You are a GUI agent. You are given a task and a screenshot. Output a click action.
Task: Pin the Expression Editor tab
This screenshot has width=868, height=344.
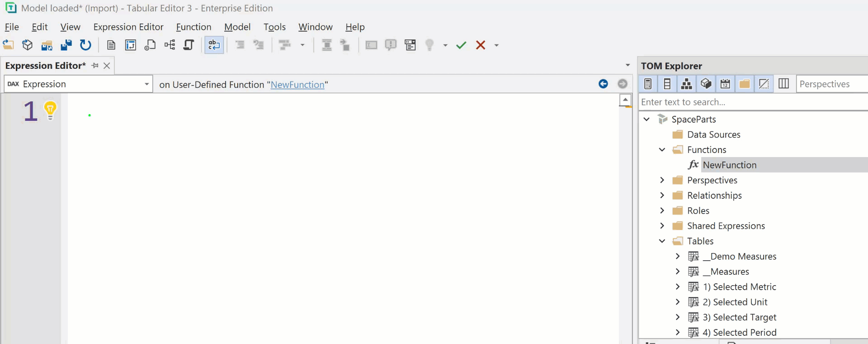(x=95, y=66)
